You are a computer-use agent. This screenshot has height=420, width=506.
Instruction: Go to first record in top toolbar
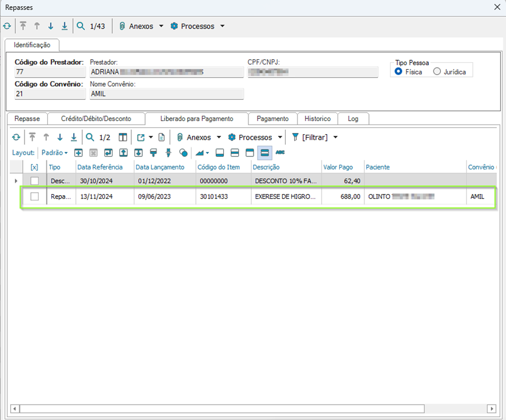coord(23,26)
